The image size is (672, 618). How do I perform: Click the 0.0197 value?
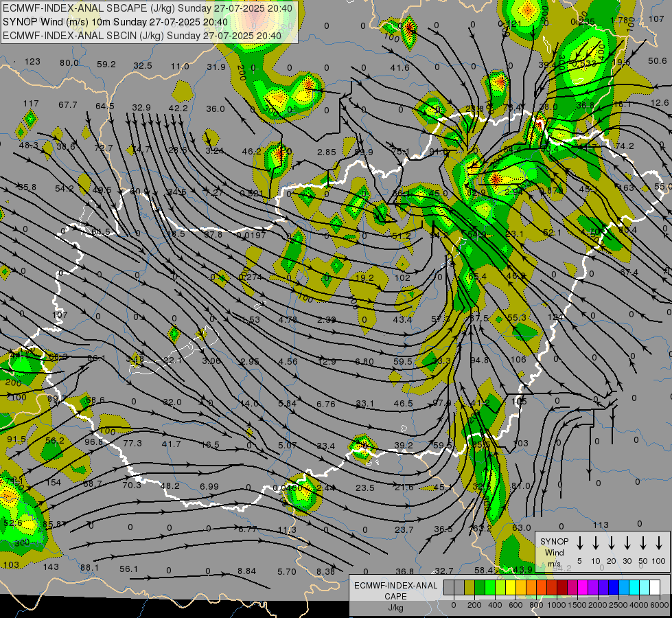pyautogui.click(x=251, y=235)
